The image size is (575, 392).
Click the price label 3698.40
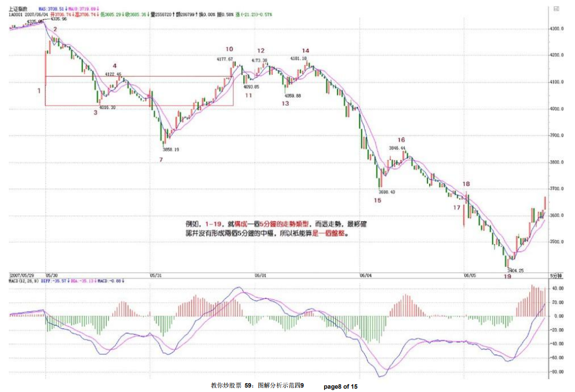pos(386,192)
